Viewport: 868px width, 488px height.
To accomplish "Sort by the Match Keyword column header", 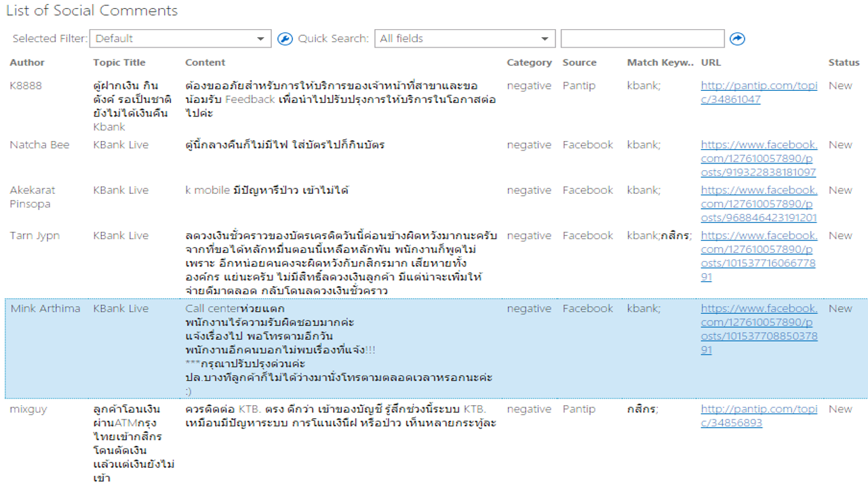I will [x=660, y=62].
